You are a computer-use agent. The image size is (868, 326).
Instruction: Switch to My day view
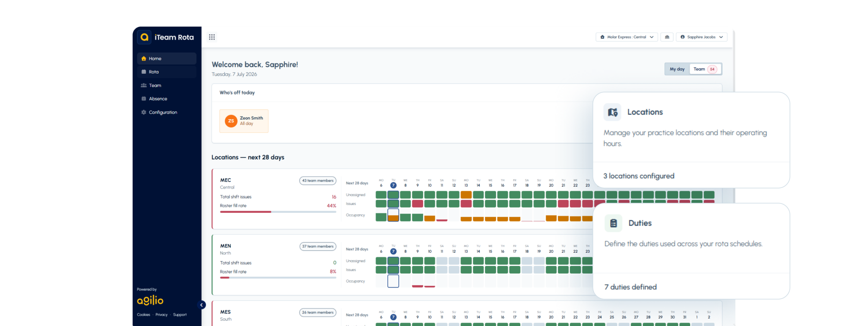pyautogui.click(x=677, y=69)
